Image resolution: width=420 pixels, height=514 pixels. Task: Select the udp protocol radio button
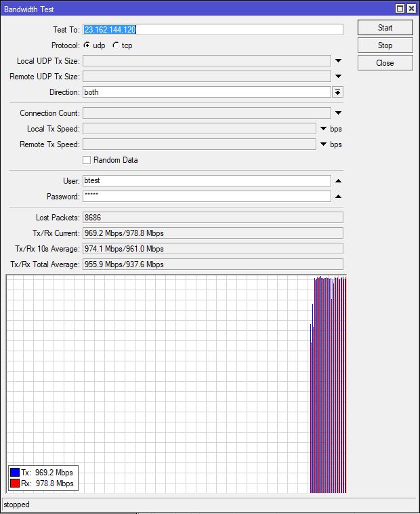click(x=87, y=45)
